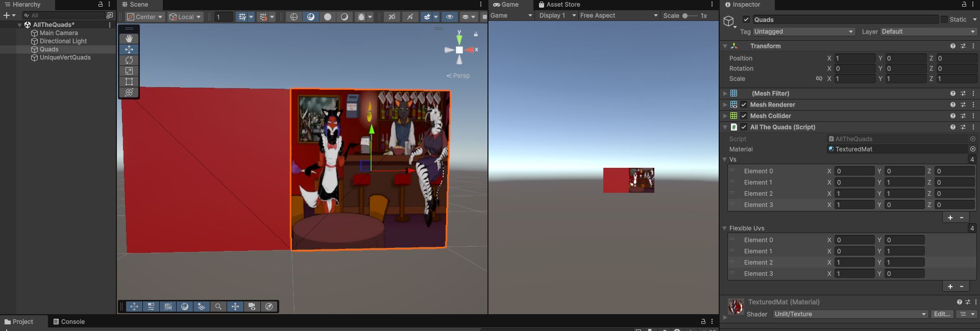Enable the Static checkbox
Viewport: 980px width, 331px height.
click(x=944, y=19)
